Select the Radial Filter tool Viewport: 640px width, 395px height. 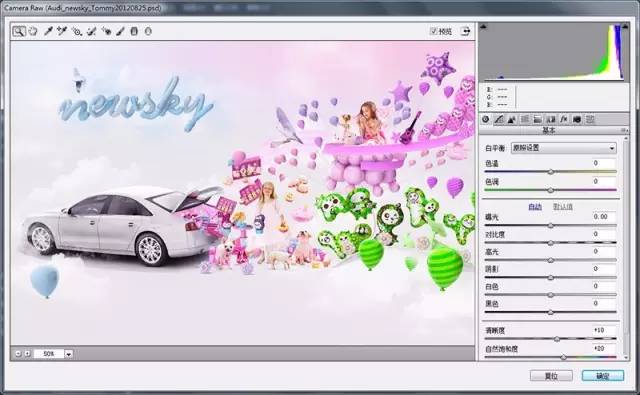pyautogui.click(x=148, y=31)
